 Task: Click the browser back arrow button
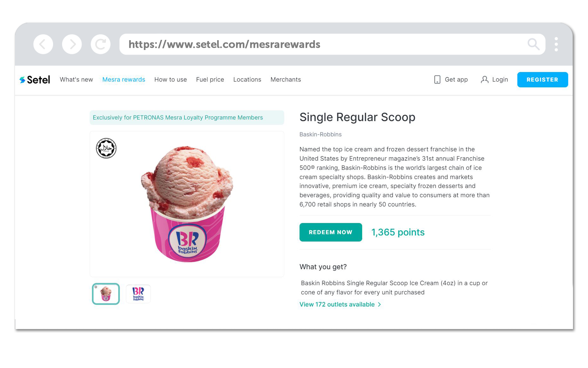point(43,44)
